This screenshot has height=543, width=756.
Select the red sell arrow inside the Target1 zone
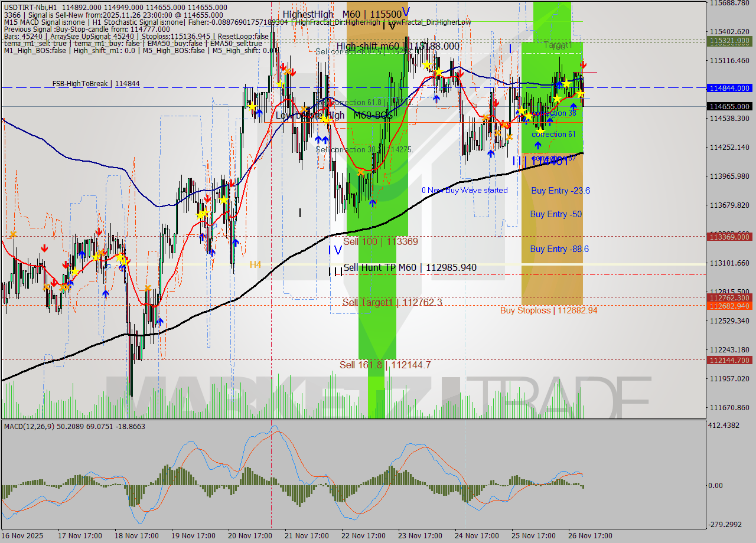(x=584, y=65)
